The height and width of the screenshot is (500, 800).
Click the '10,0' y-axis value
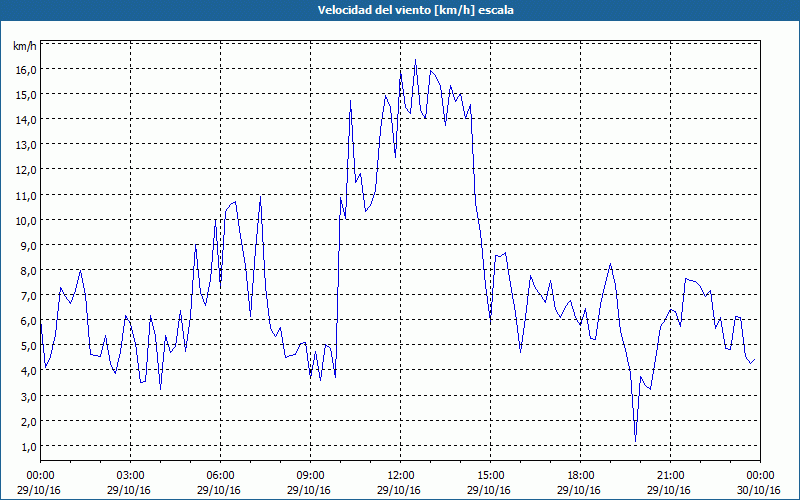(x=26, y=221)
